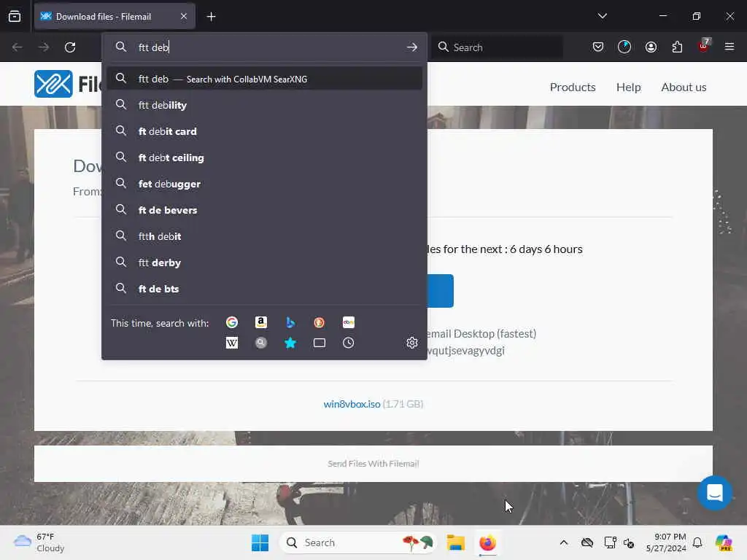This screenshot has height=560, width=747.
Task: Open the Windows Start menu
Action: pyautogui.click(x=260, y=542)
